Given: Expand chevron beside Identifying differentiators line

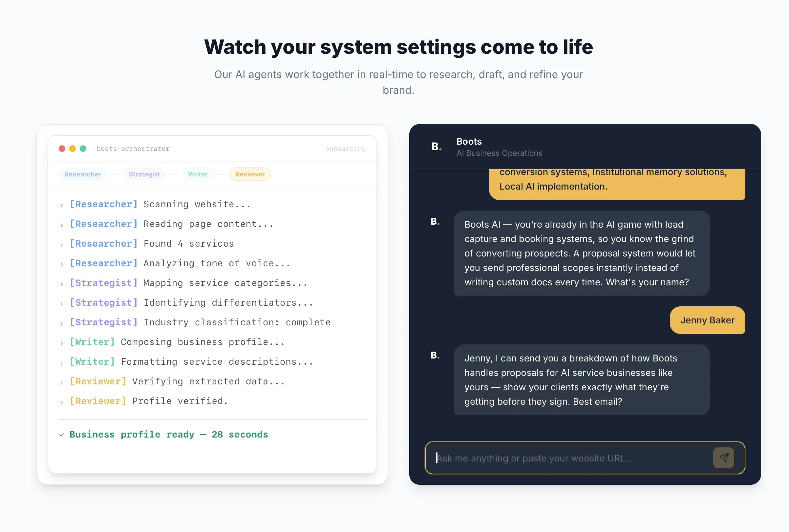Looking at the screenshot, I should 61,304.
